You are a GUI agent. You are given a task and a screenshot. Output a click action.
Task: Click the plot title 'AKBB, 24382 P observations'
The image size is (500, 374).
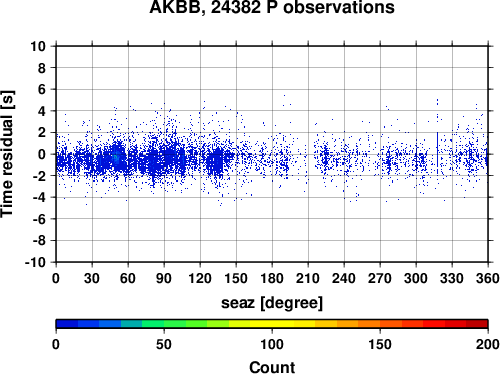tap(272, 7)
